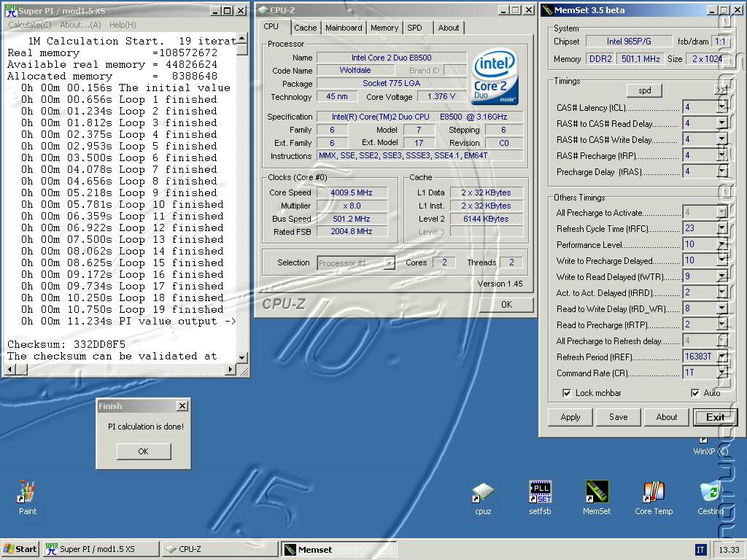
Task: Click the Name field Intel Core 2 Duo E8500
Action: [392, 58]
